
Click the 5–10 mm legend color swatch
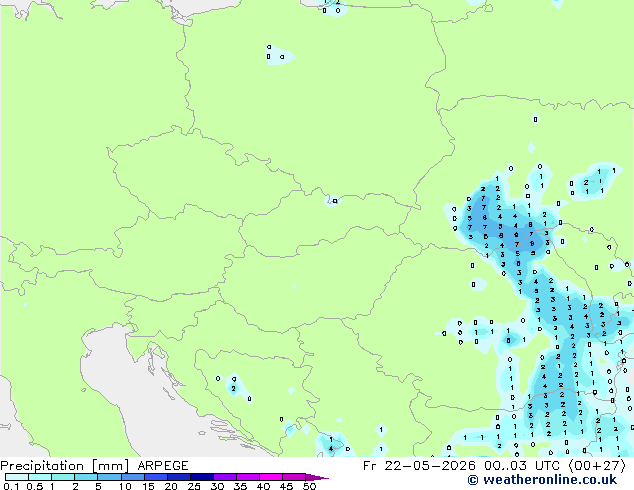pos(109,477)
